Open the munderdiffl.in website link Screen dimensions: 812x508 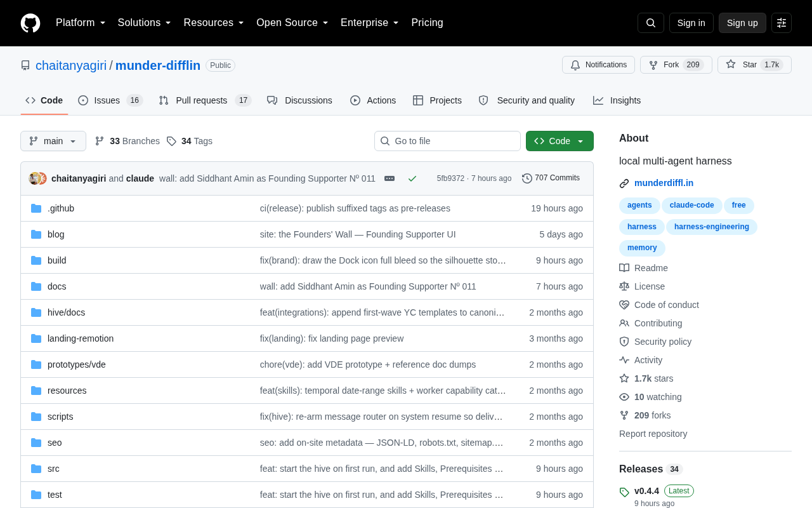pyautogui.click(x=664, y=183)
